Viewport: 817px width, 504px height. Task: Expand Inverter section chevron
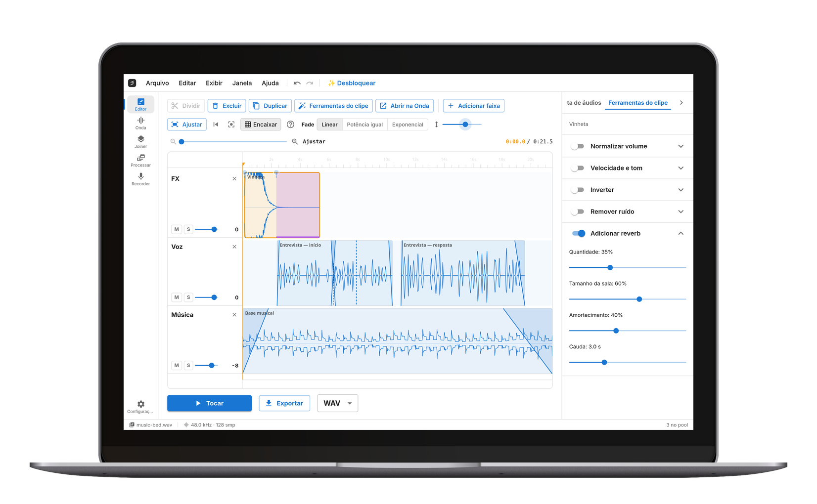tap(681, 190)
